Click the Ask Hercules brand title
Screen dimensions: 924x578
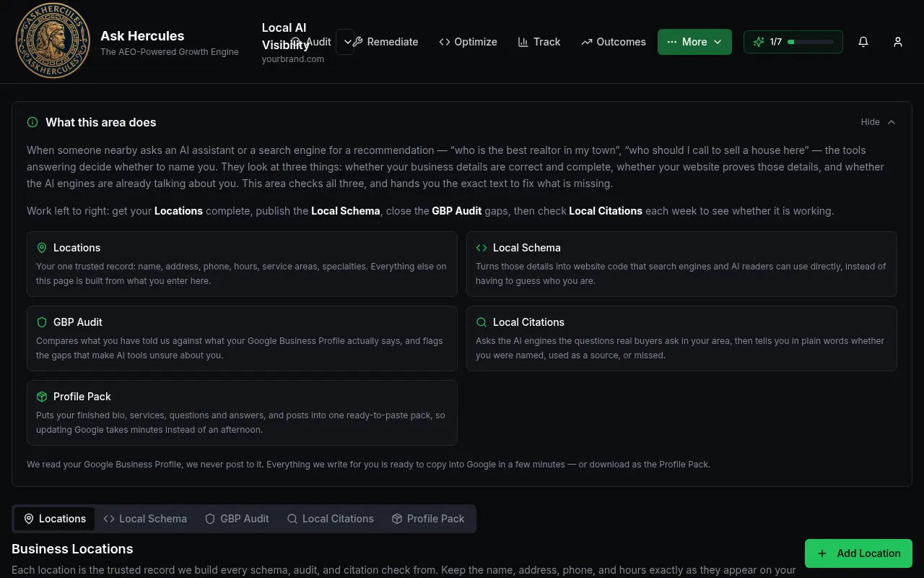click(142, 35)
